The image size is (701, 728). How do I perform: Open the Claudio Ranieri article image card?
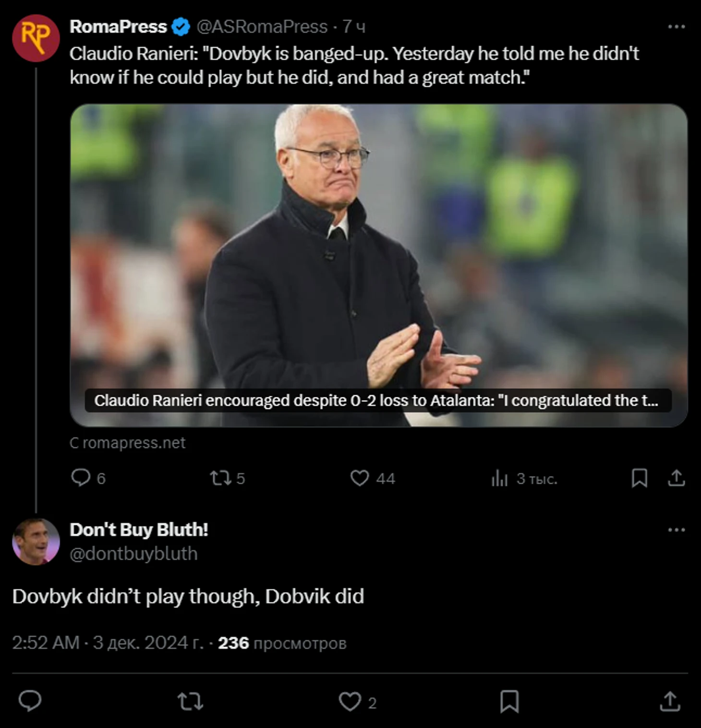pos(378,265)
